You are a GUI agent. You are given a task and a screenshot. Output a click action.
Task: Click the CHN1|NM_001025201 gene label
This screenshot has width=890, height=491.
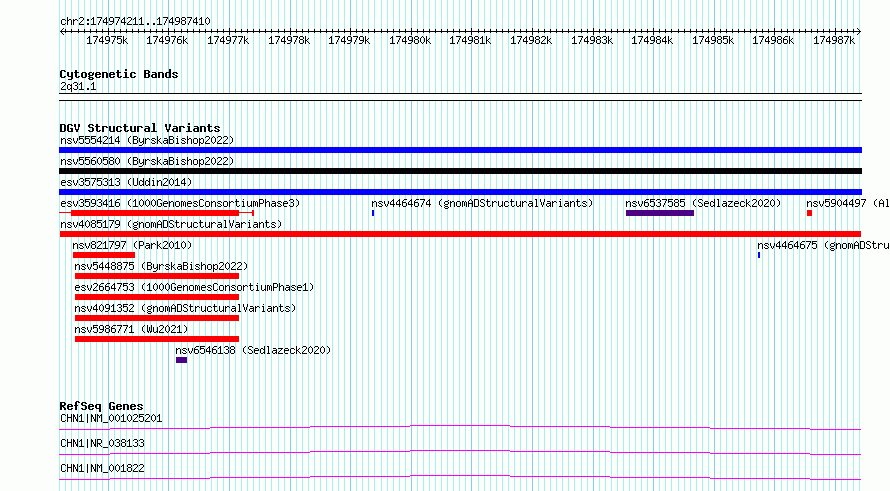point(111,418)
